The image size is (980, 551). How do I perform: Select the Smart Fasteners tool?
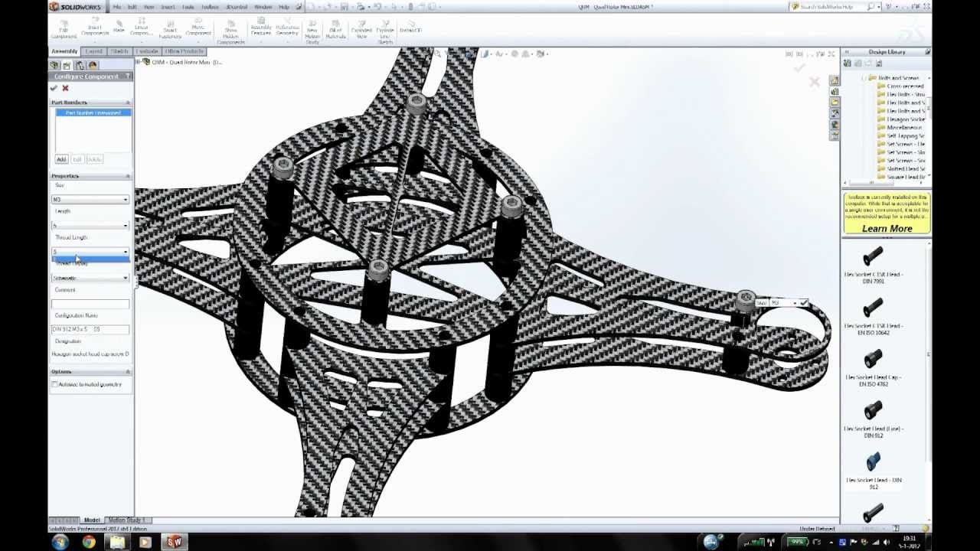[x=170, y=29]
